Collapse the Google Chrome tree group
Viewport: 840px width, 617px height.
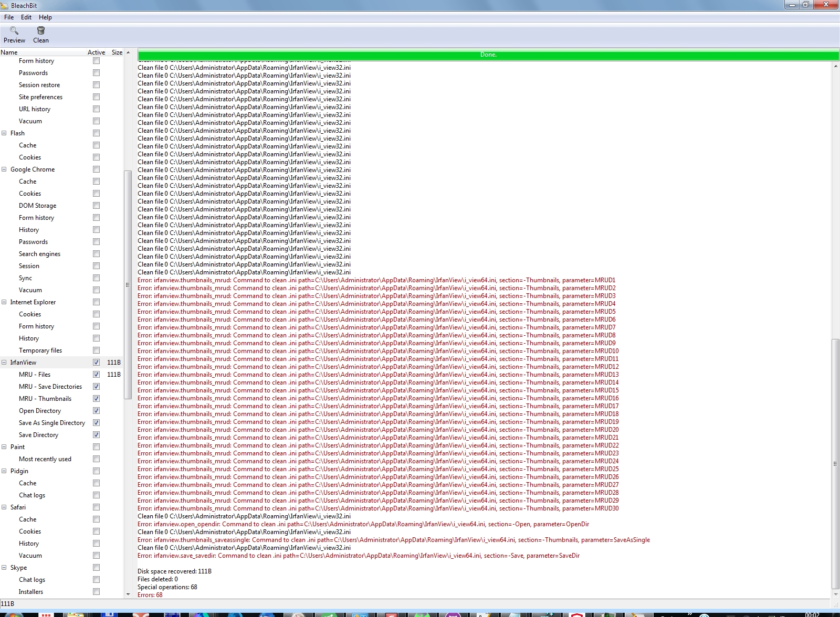4,169
